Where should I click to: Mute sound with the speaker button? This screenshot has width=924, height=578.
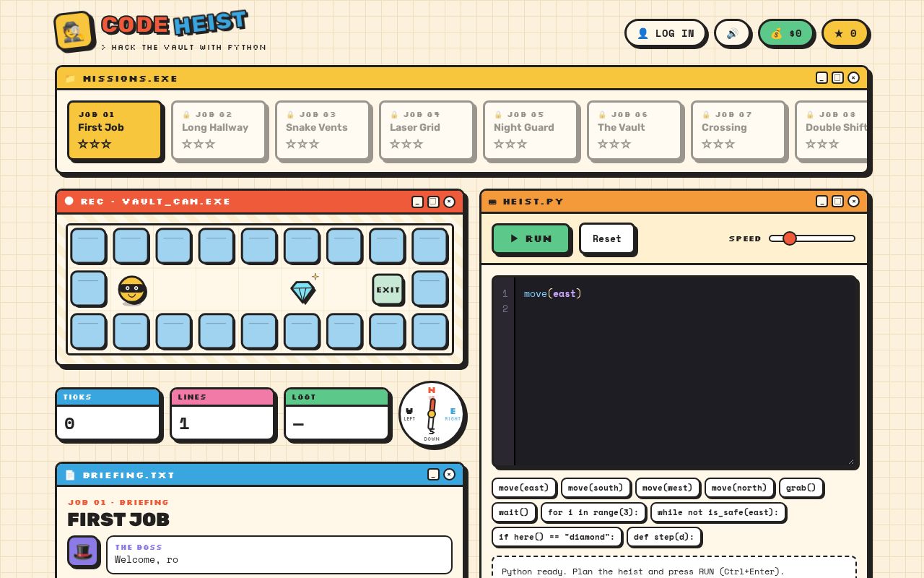[732, 33]
